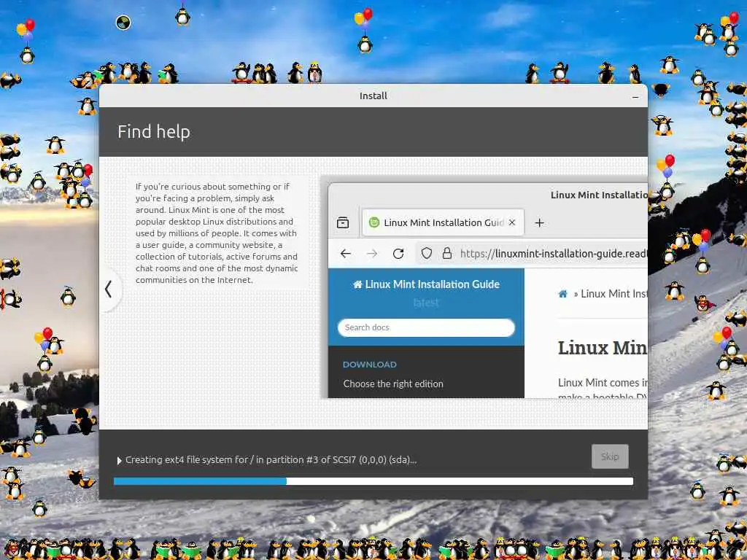This screenshot has height=560, width=747.
Task: Click the help paragraph about Linux Mint community
Action: point(217,233)
